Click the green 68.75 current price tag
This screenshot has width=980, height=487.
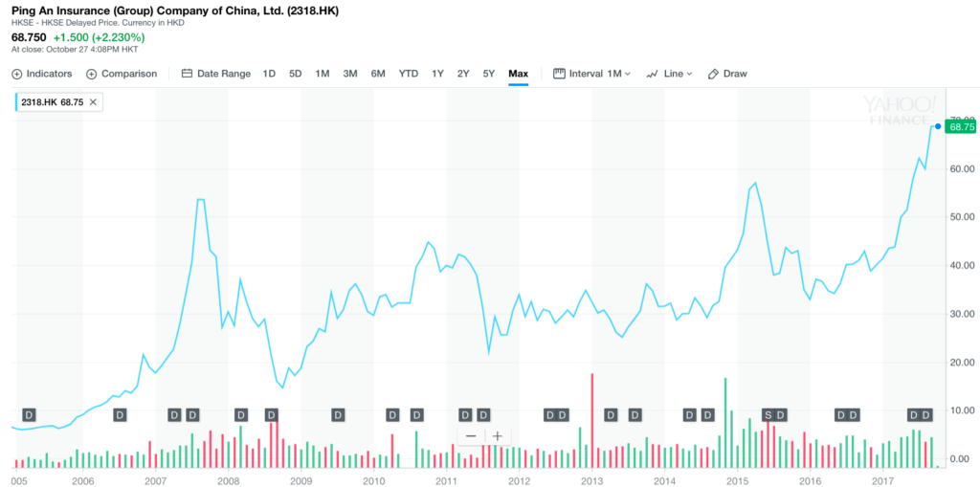click(x=960, y=127)
